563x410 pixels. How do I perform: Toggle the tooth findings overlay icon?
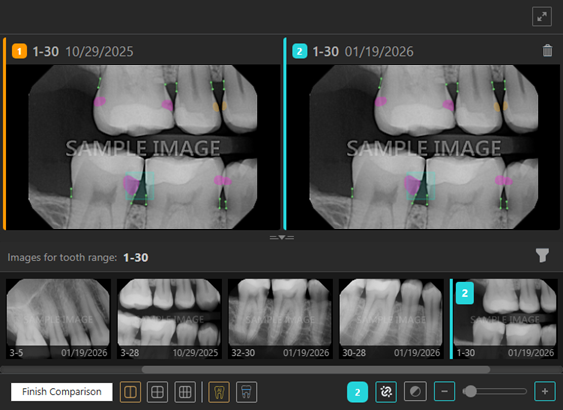pyautogui.click(x=219, y=392)
